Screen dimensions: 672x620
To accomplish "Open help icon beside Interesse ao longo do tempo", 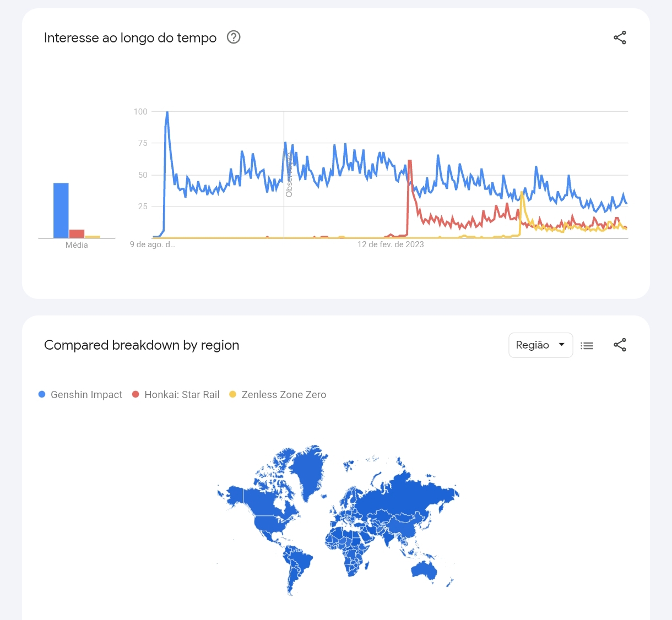I will [x=234, y=37].
